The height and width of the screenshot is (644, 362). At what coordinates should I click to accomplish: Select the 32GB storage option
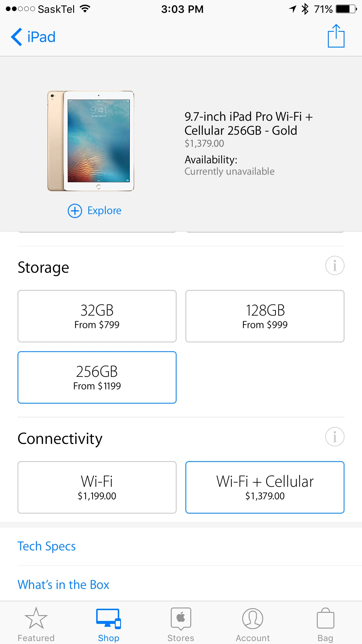point(97,316)
